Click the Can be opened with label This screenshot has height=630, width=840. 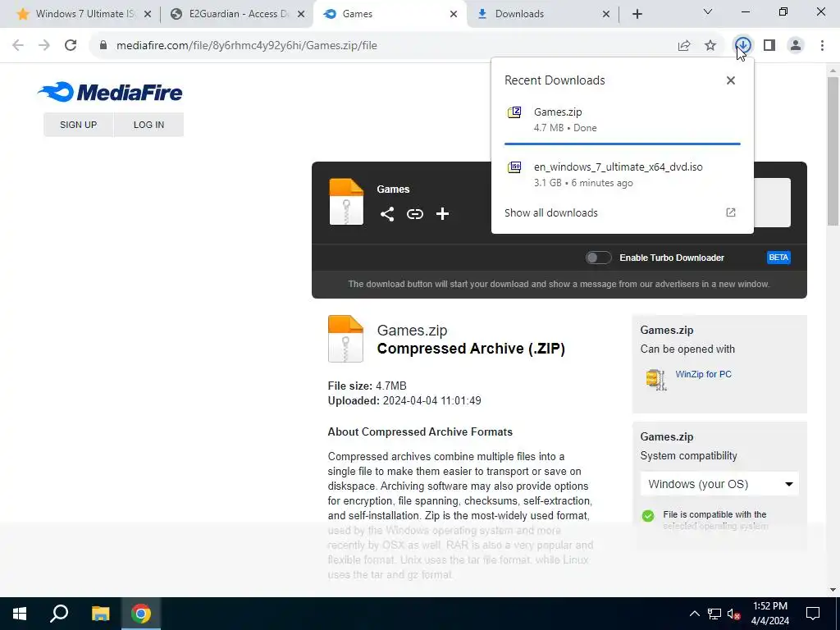point(687,349)
